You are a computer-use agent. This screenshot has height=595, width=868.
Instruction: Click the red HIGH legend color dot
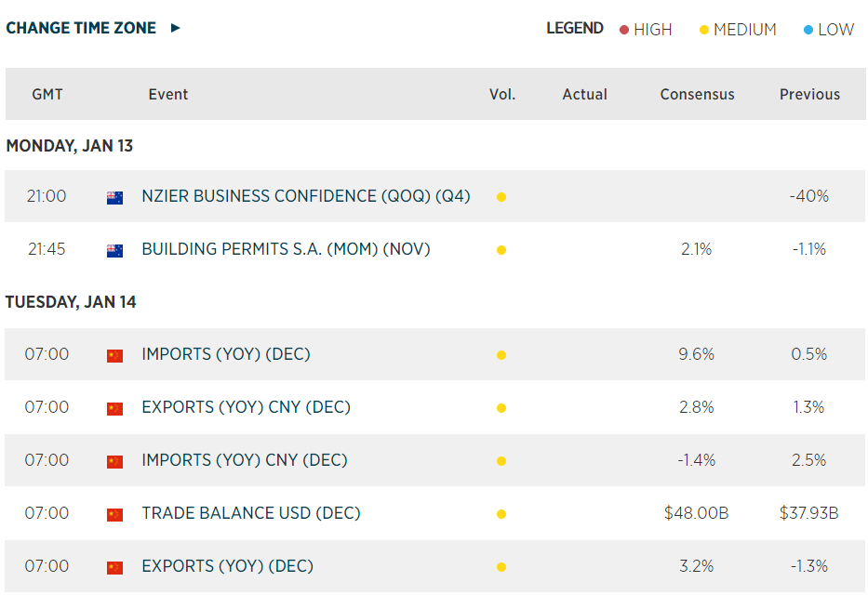[x=624, y=30]
